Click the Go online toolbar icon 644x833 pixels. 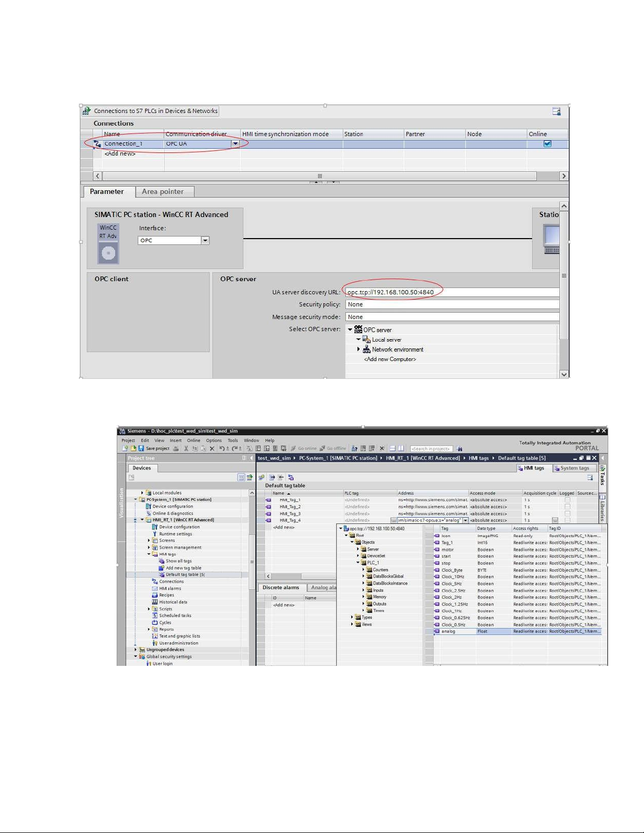[x=293, y=448]
